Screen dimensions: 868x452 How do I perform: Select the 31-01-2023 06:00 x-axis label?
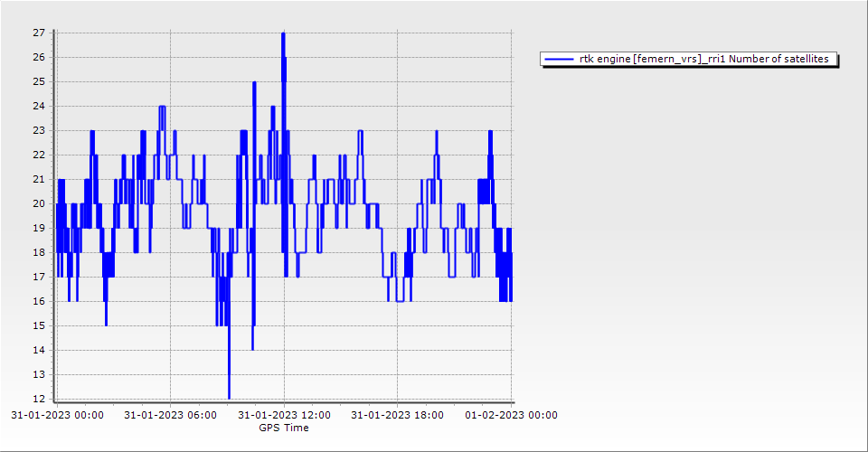(170, 415)
